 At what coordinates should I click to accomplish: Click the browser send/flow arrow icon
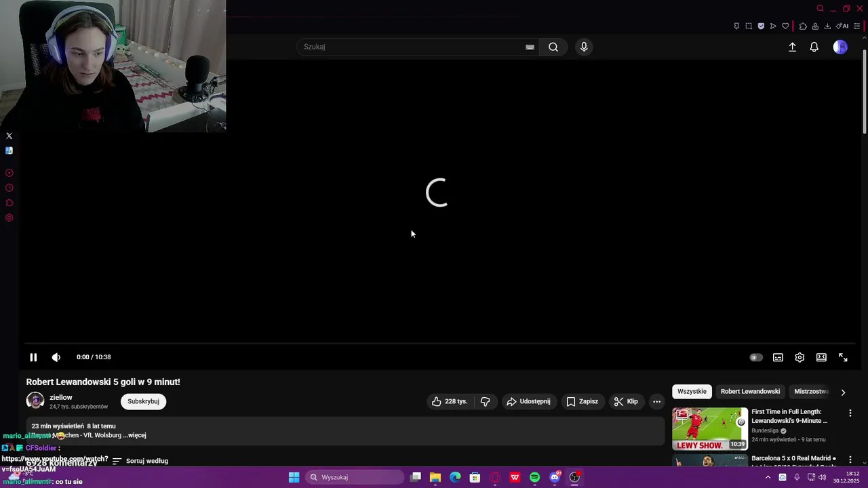tap(773, 26)
